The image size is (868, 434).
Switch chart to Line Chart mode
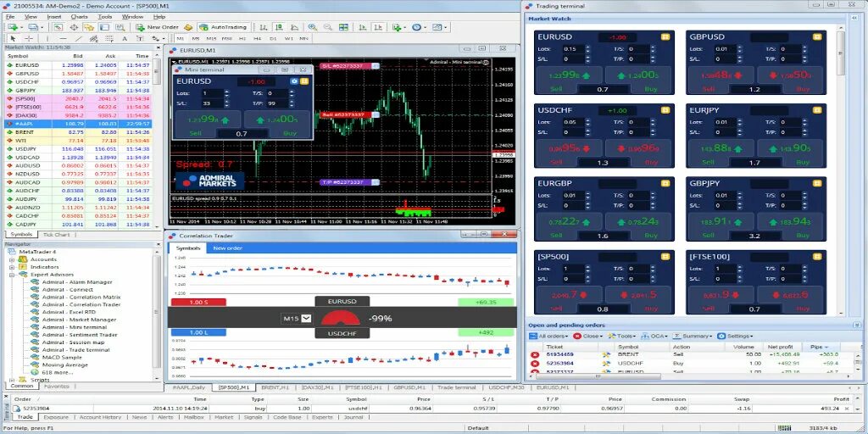(294, 27)
